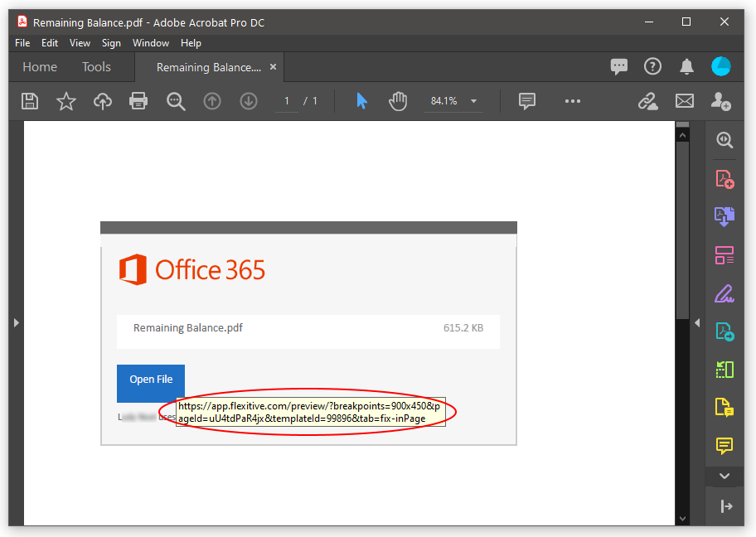Open the Edit menu
The width and height of the screenshot is (756, 537).
point(50,43)
